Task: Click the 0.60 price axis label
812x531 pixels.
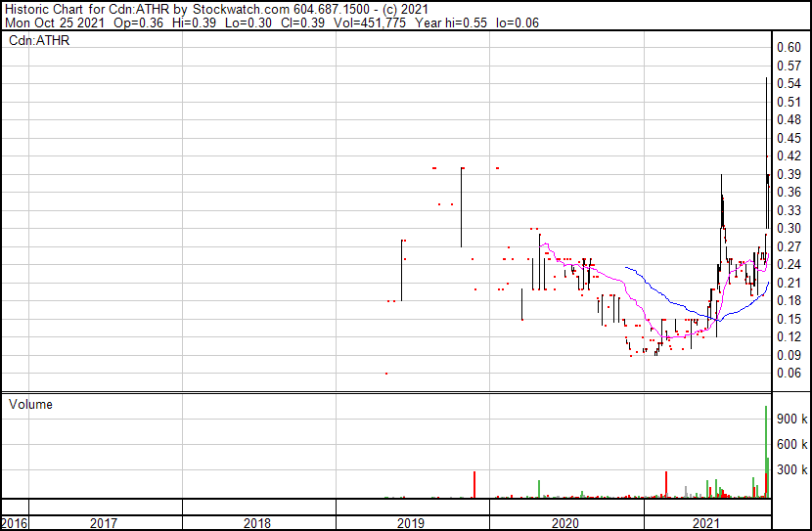Action: pyautogui.click(x=789, y=47)
